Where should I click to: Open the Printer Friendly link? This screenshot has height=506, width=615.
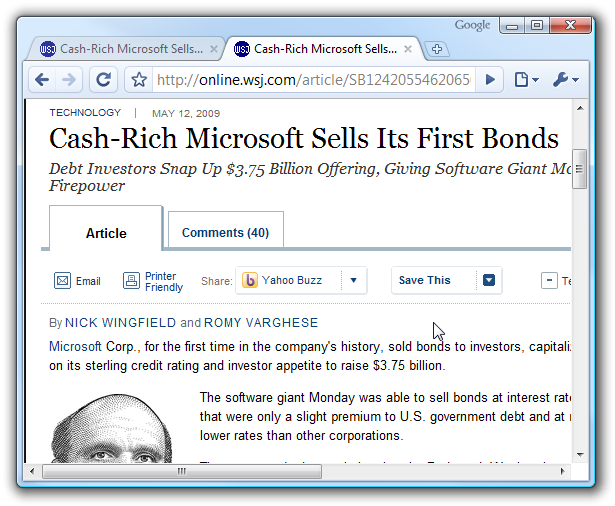click(164, 281)
